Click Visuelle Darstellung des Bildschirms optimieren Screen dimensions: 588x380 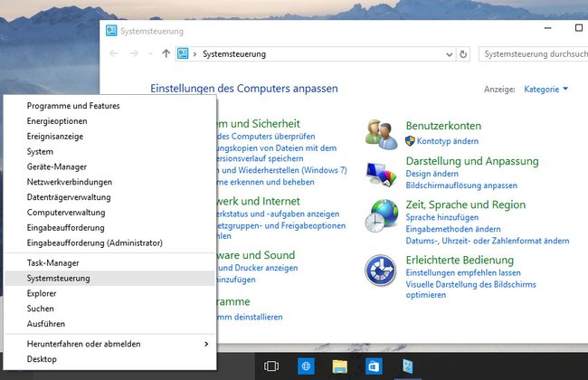[x=470, y=290]
